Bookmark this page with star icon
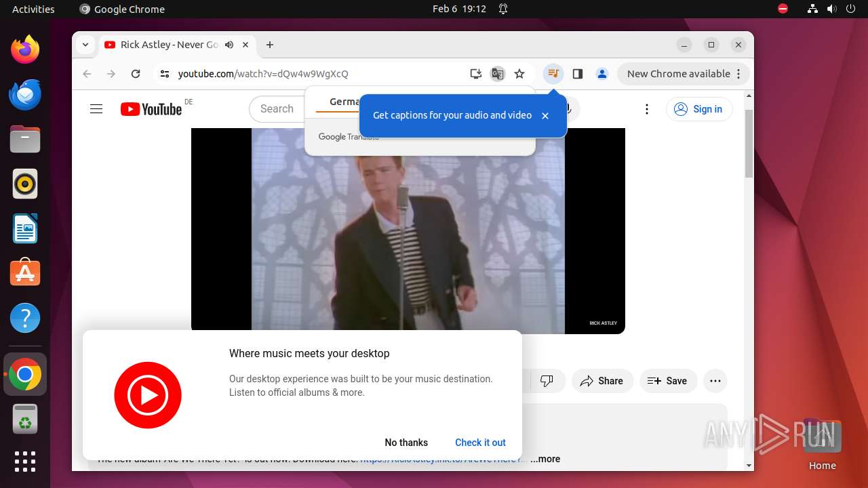The image size is (868, 488). [x=519, y=74]
